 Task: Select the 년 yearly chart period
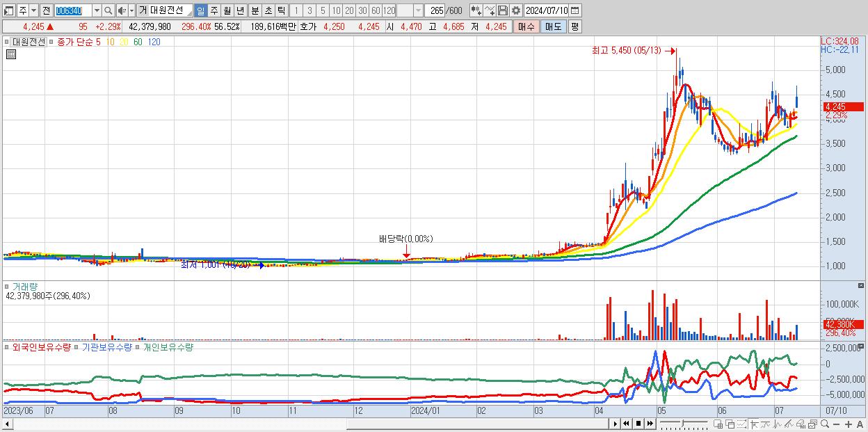click(x=240, y=10)
